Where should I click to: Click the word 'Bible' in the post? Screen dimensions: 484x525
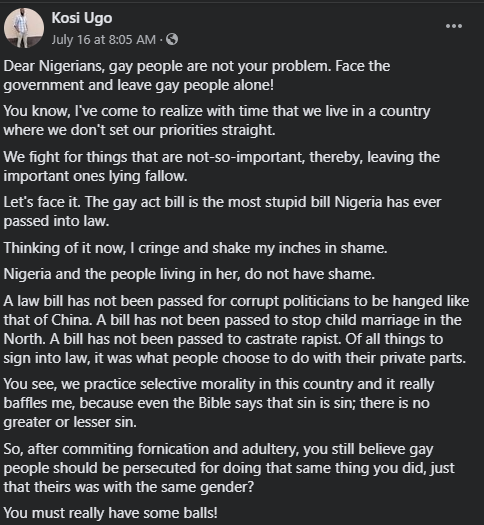pyautogui.click(x=215, y=403)
